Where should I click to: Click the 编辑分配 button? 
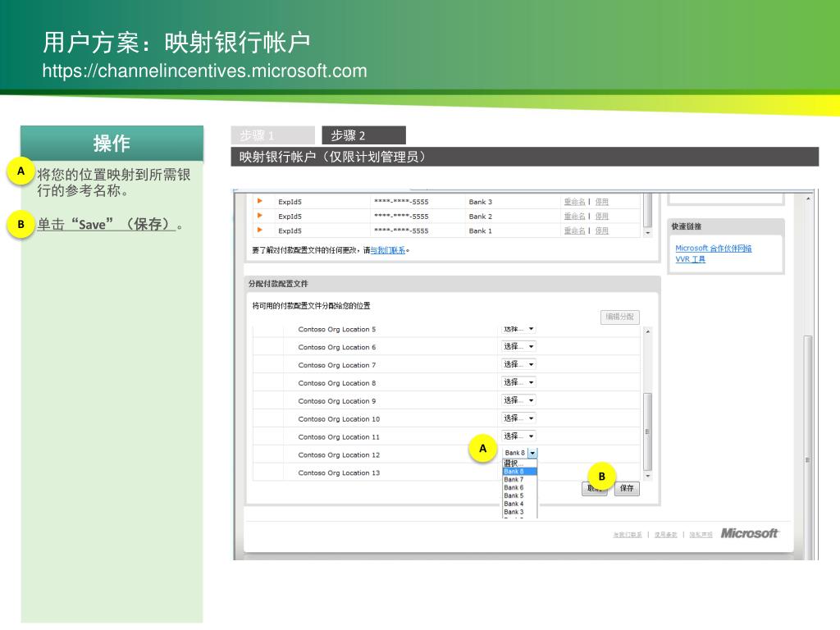pos(620,317)
